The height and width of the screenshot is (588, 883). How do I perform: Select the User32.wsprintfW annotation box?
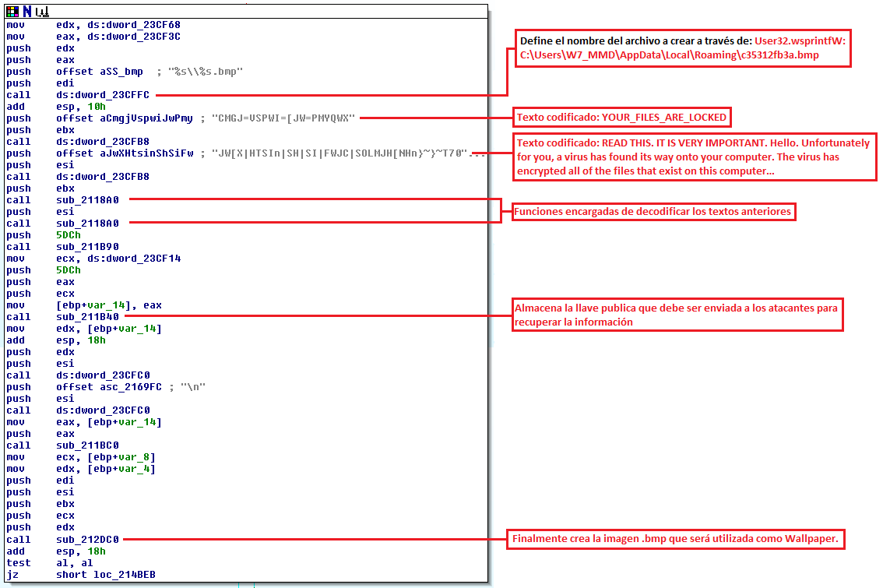click(683, 48)
